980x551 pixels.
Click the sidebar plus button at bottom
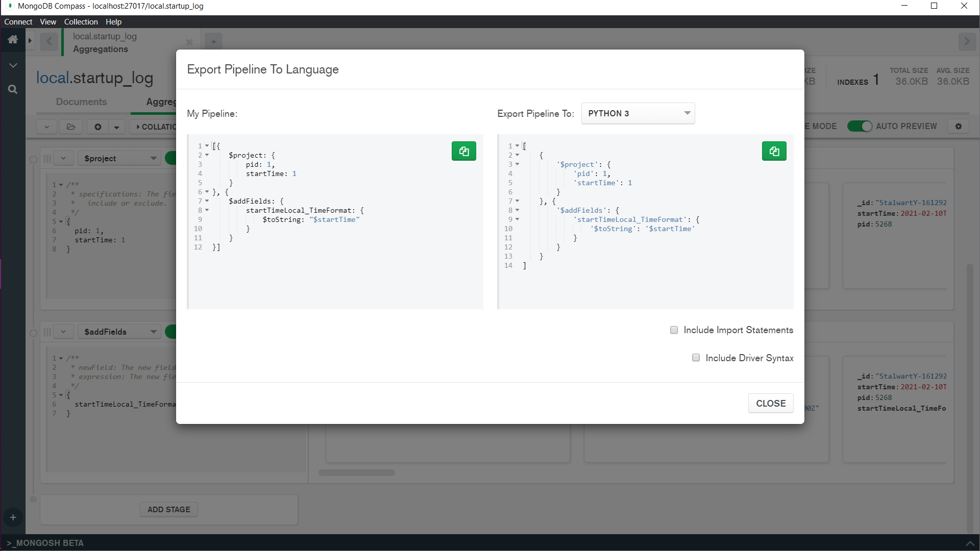[x=13, y=517]
